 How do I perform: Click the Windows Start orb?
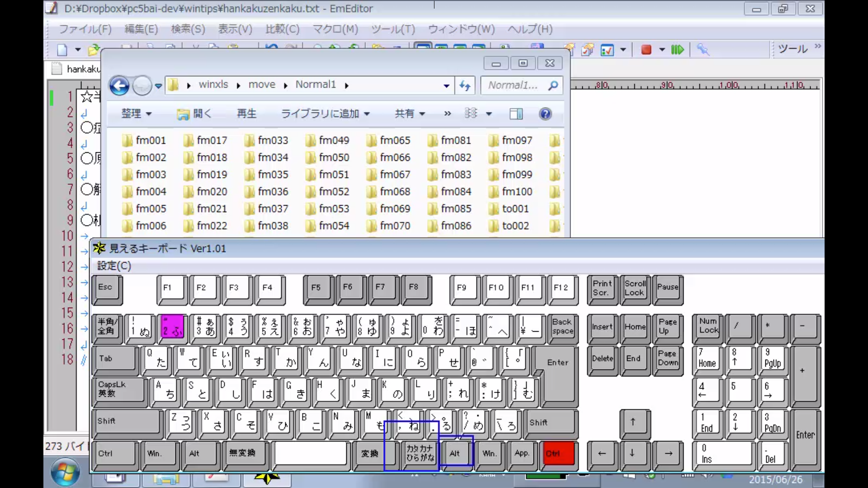pos(65,472)
